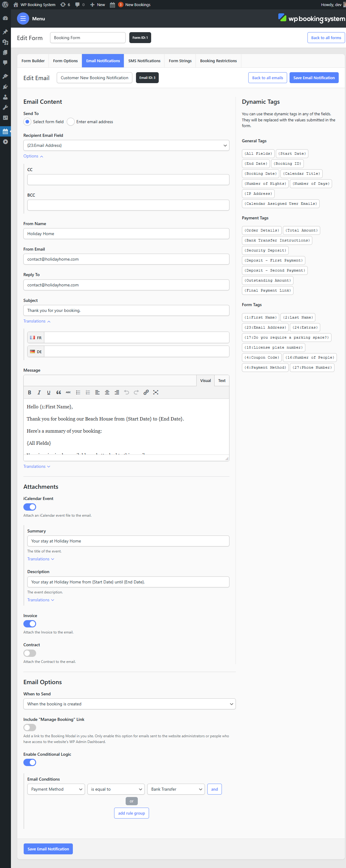Open the Tools wrench icon in sidebar
This screenshot has width=346, height=868.
tap(5, 107)
